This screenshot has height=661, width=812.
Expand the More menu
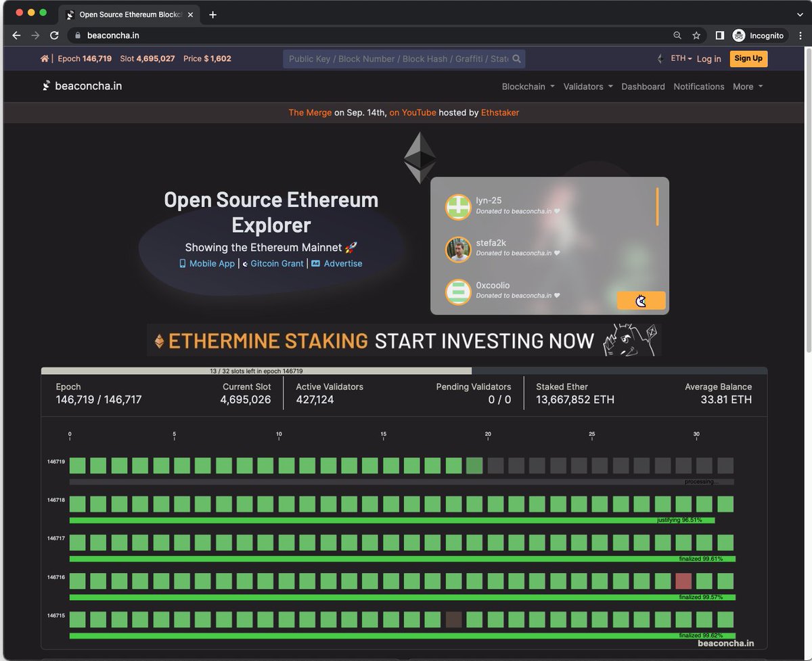pos(748,87)
